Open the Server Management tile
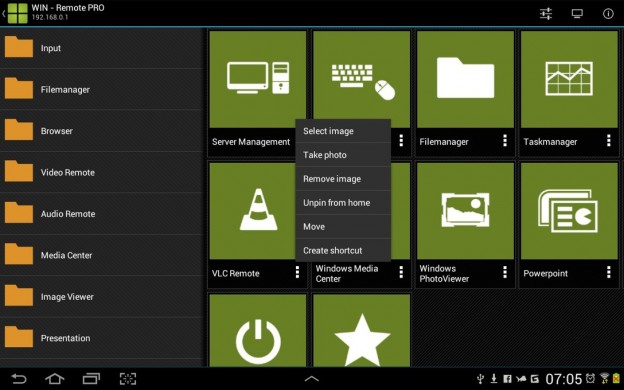Viewport: 624px width, 390px height. point(257,79)
